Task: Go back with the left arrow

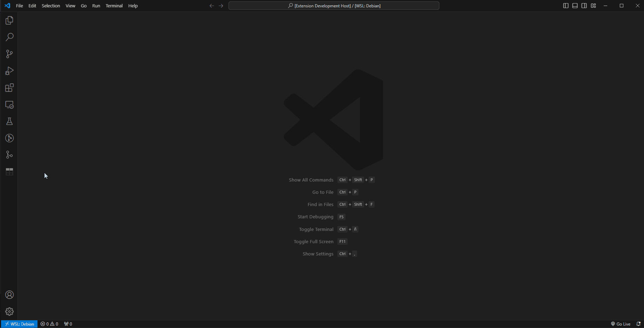Action: point(212,6)
